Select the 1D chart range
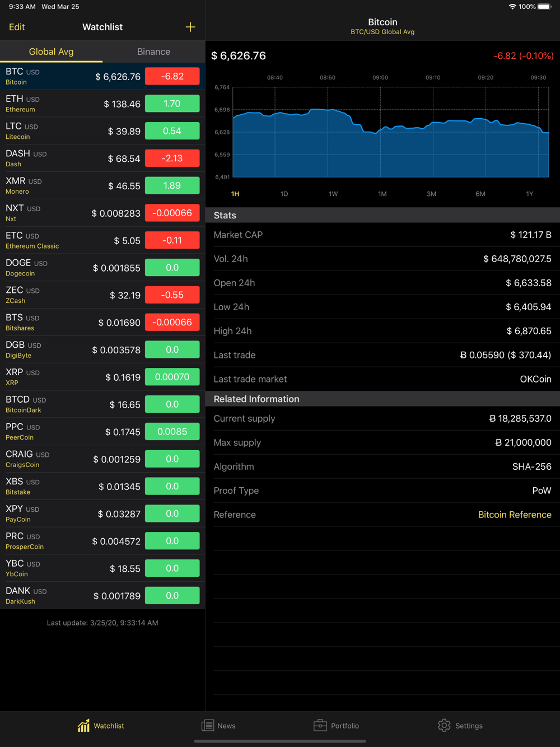 click(284, 194)
